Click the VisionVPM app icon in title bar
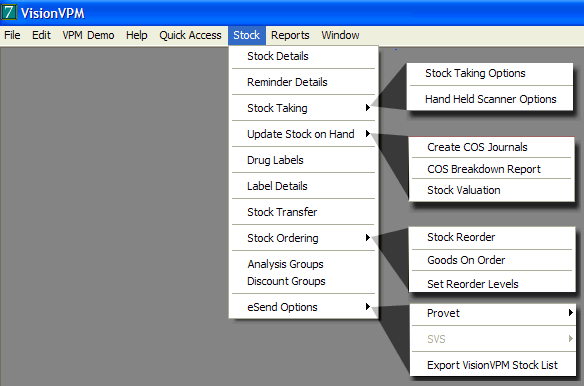 [9, 12]
